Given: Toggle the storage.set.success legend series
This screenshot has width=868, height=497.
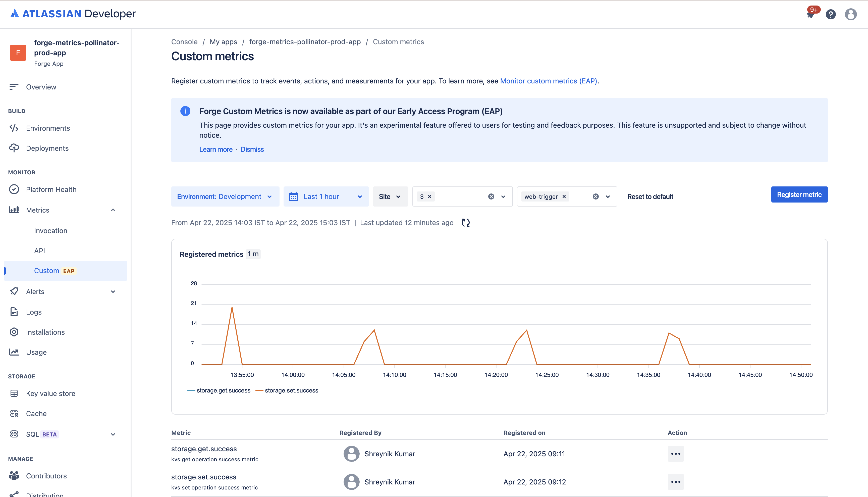Looking at the screenshot, I should [x=292, y=390].
